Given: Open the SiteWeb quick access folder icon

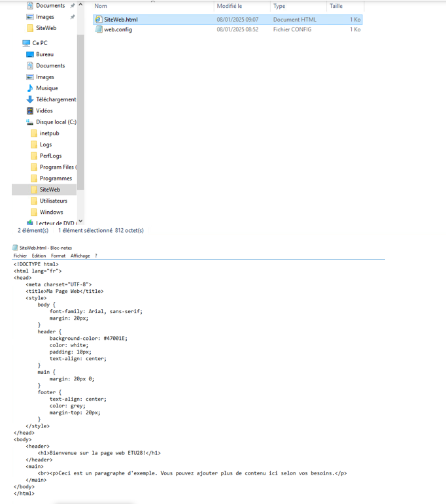Looking at the screenshot, I should coord(30,28).
